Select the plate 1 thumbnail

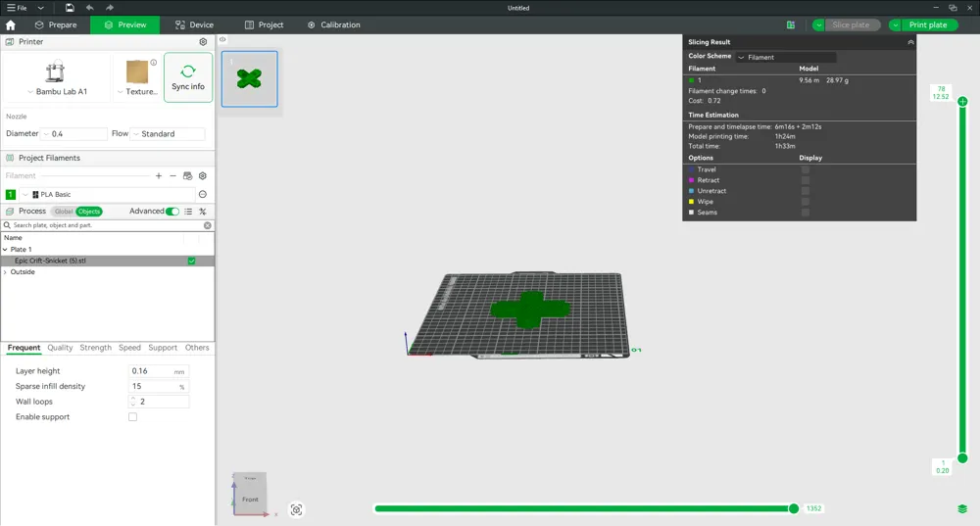[x=249, y=78]
